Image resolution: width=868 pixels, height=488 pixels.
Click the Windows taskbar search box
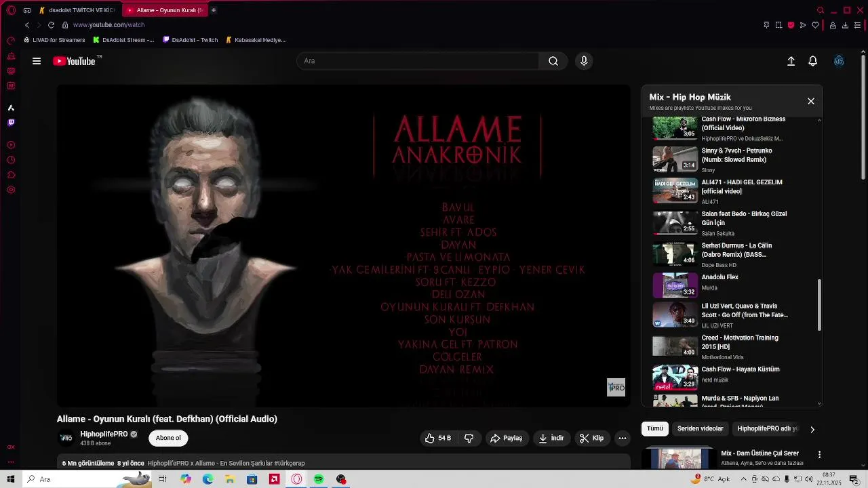(87, 479)
